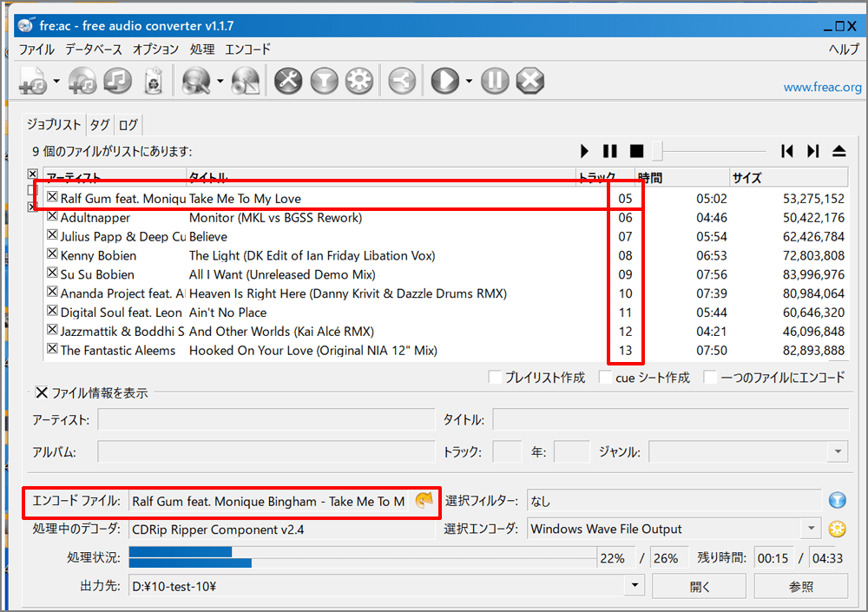This screenshot has width=868, height=612.
Task: Open general settings wrench icon
Action: pyautogui.click(x=288, y=81)
